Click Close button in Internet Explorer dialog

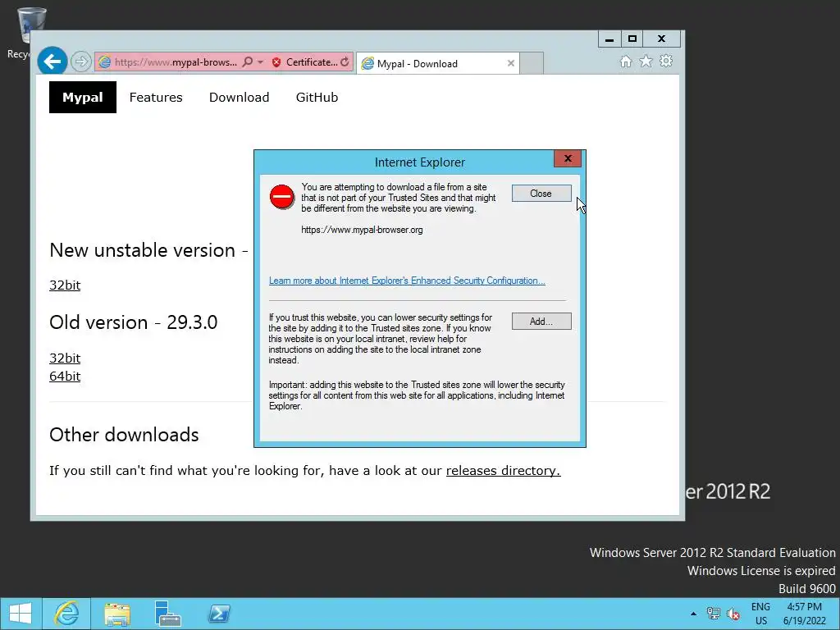pyautogui.click(x=541, y=194)
